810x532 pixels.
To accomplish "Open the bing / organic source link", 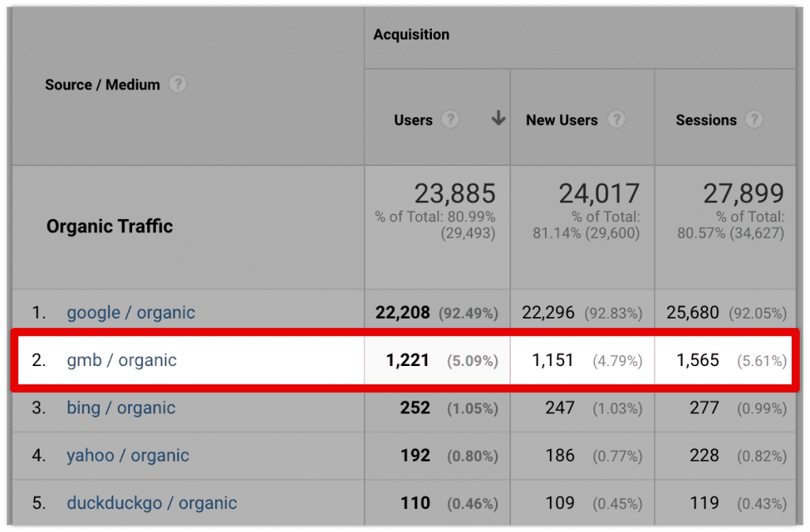I will tap(121, 408).
